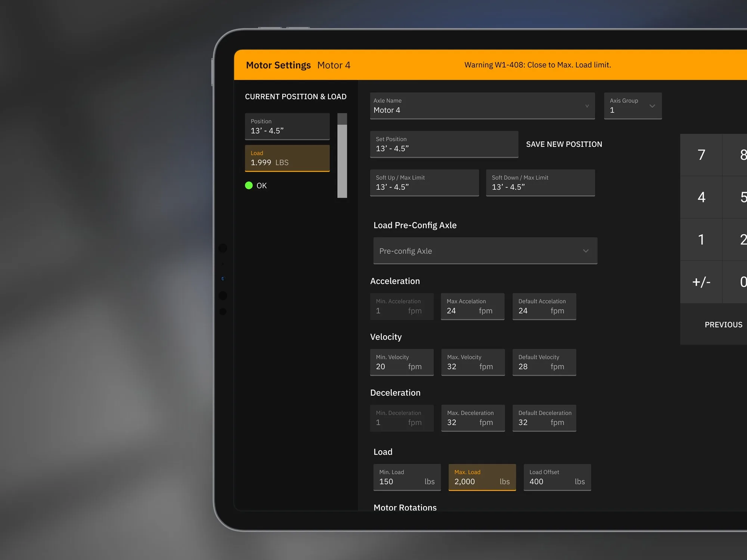The image size is (747, 560).
Task: Click the Soft Down / Max Limit field
Action: (x=540, y=183)
